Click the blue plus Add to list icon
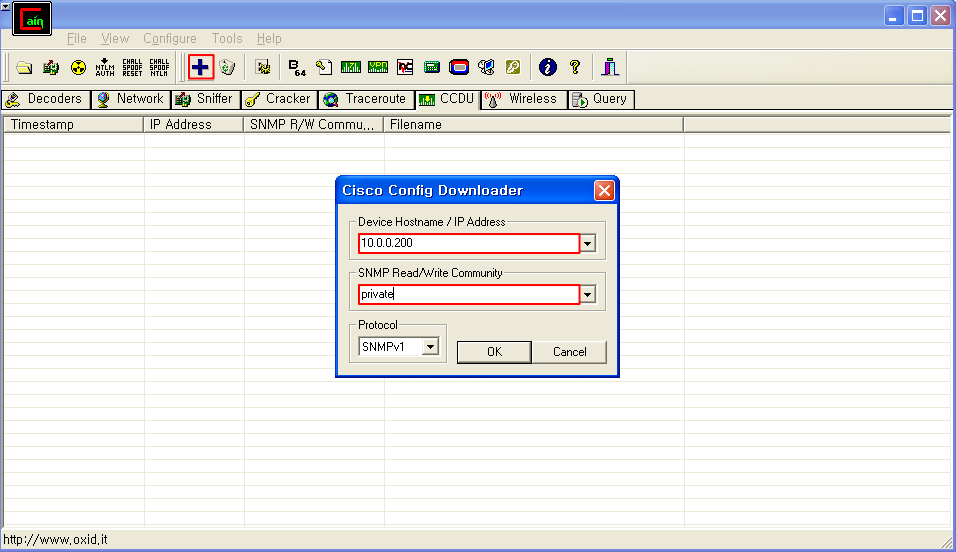This screenshot has width=956, height=552. coord(201,67)
